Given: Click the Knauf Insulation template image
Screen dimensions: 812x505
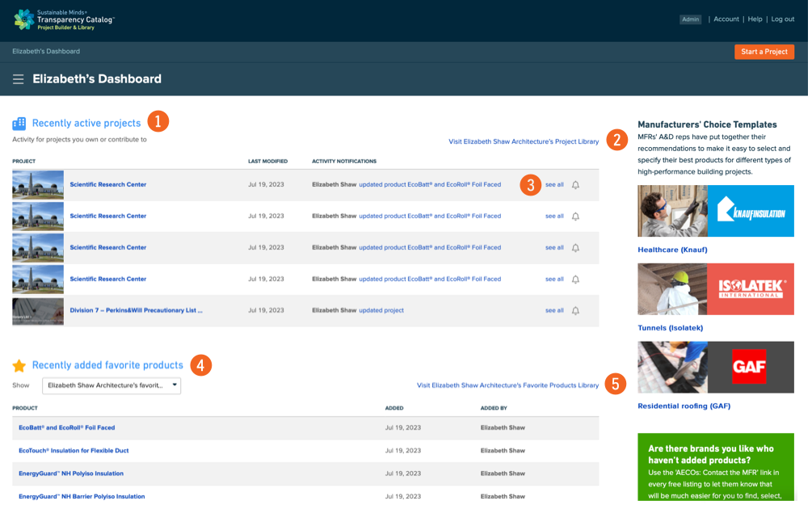Looking at the screenshot, I should click(716, 211).
